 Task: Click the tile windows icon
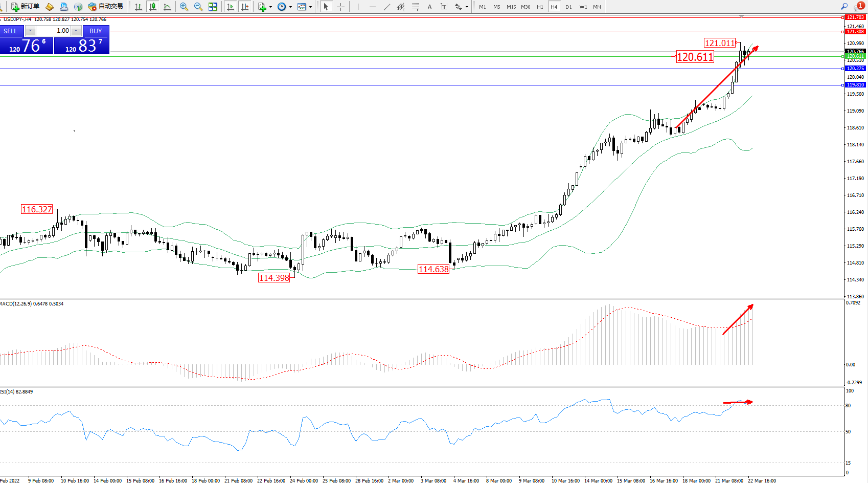click(x=213, y=7)
